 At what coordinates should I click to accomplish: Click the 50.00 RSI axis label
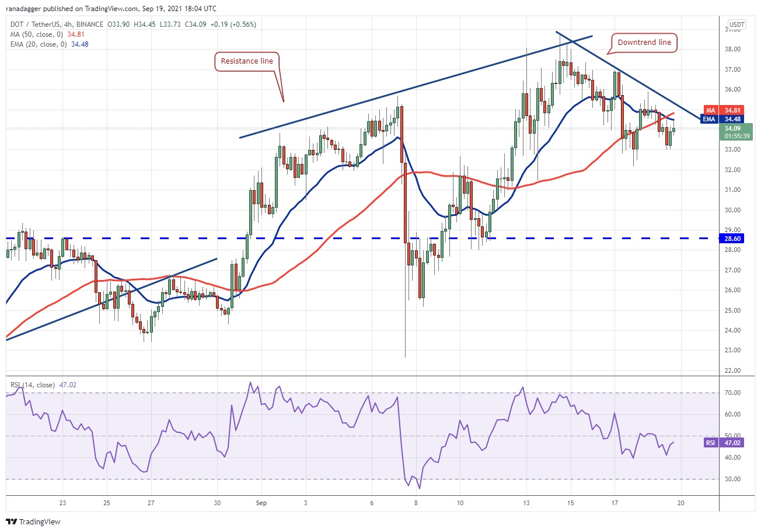(x=734, y=436)
